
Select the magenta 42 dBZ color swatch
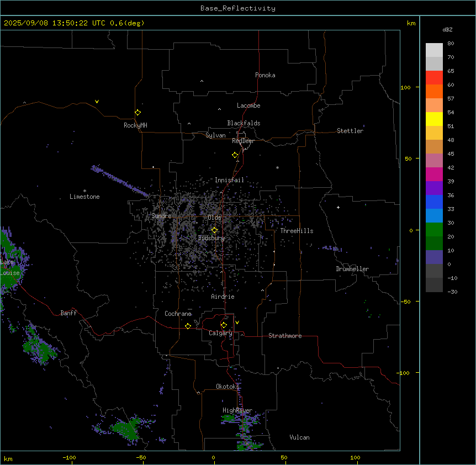[x=434, y=174]
